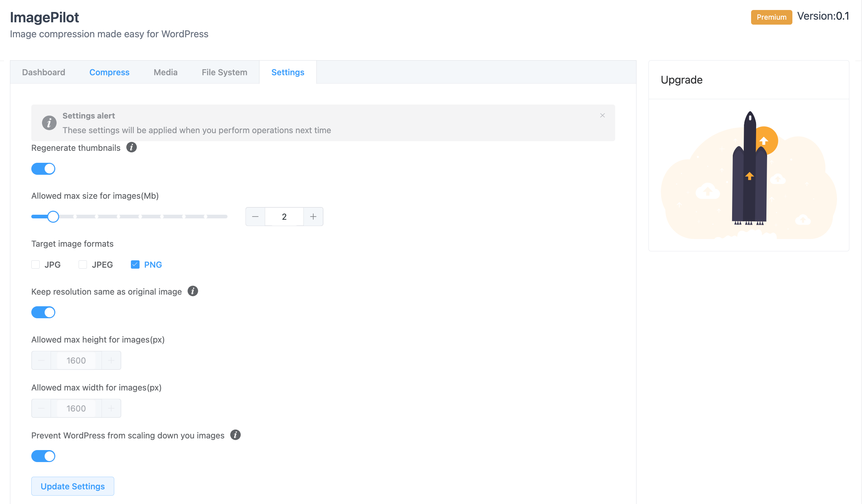Open the Dashboard tab

[x=43, y=72]
